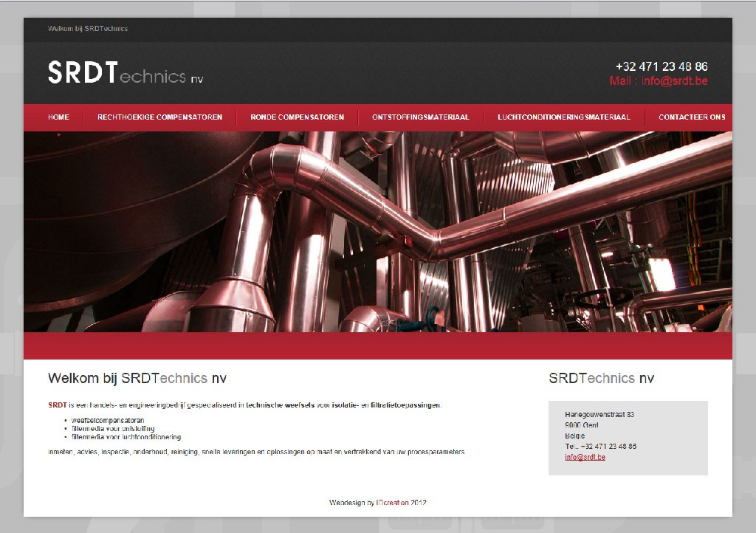Navigate to RONDE COMPENSATOREN
756x533 pixels.
(297, 117)
